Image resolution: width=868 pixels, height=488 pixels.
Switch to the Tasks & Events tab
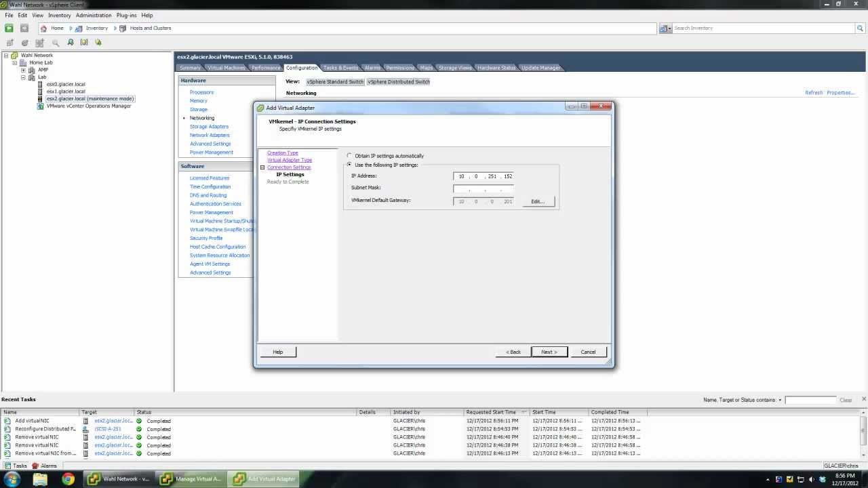click(340, 68)
